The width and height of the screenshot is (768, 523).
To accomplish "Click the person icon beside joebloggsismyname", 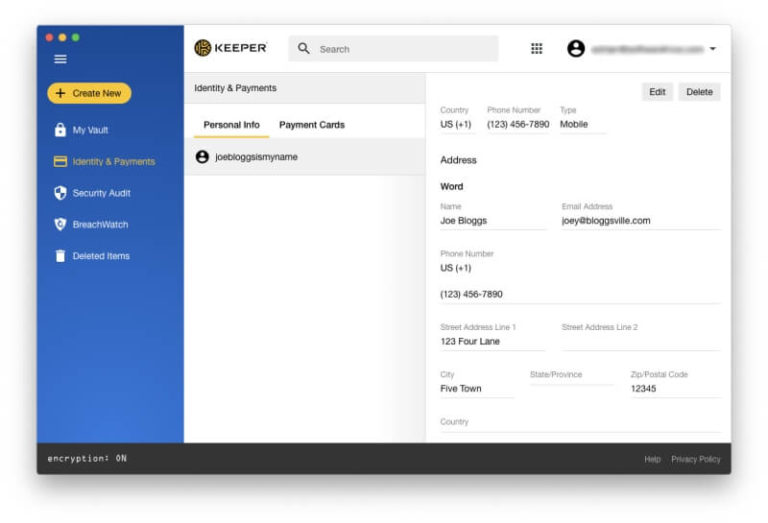I will tap(202, 157).
